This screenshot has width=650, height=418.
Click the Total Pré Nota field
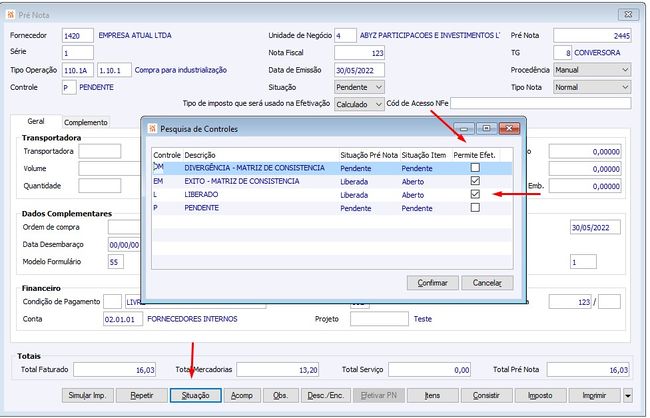tap(588, 369)
